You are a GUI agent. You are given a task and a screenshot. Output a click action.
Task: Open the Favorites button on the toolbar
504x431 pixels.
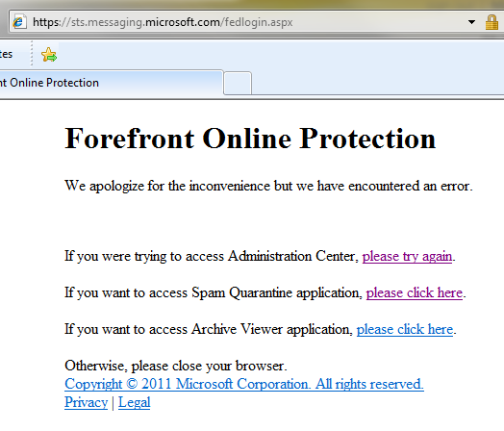6,54
